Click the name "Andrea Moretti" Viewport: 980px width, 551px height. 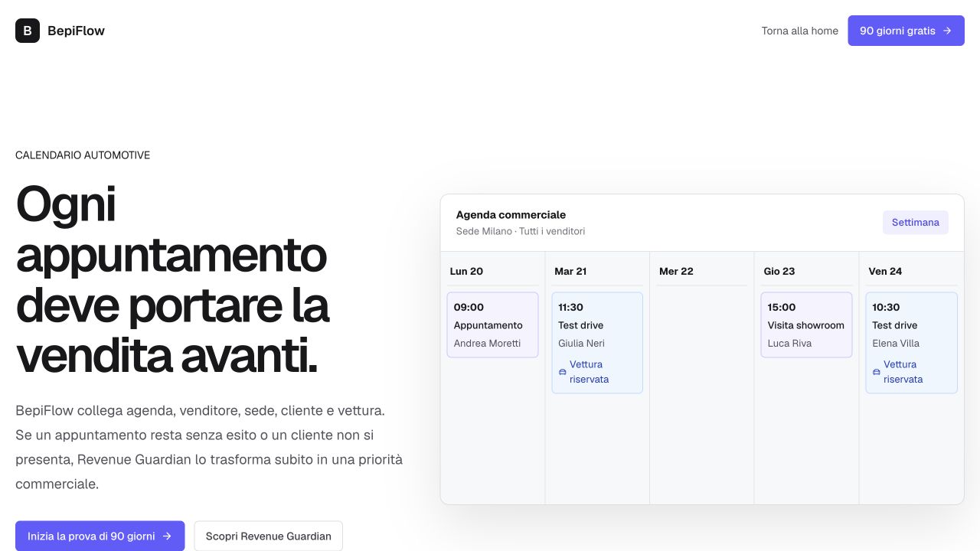[487, 343]
